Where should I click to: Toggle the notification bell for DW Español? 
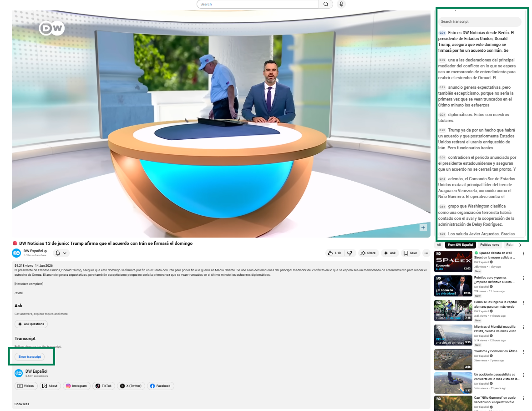point(61,253)
